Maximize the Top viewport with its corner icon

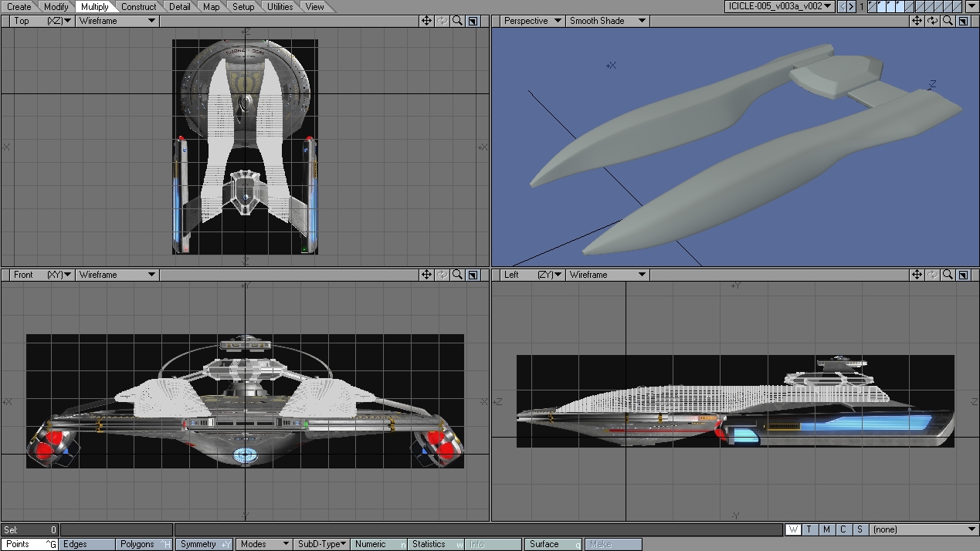[x=473, y=21]
